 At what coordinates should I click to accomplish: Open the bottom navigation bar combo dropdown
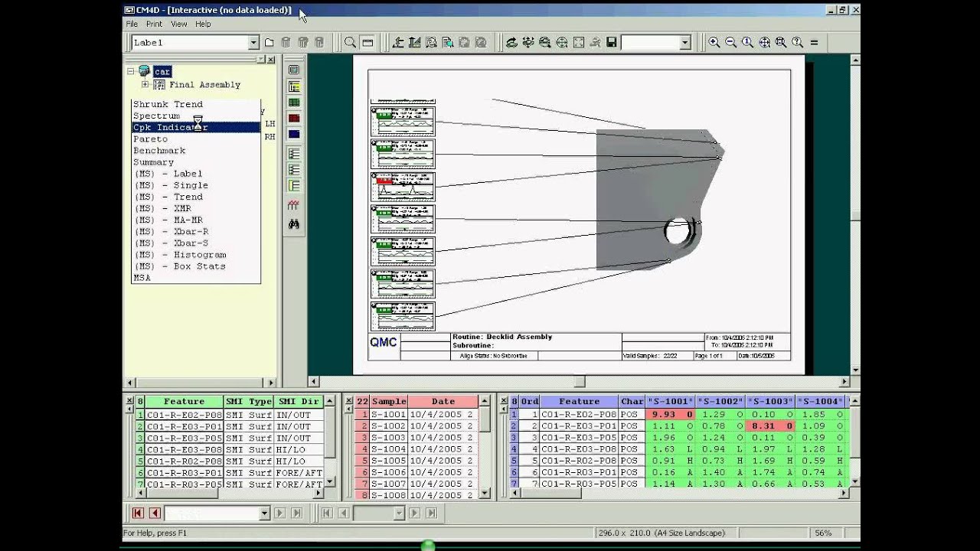point(265,514)
